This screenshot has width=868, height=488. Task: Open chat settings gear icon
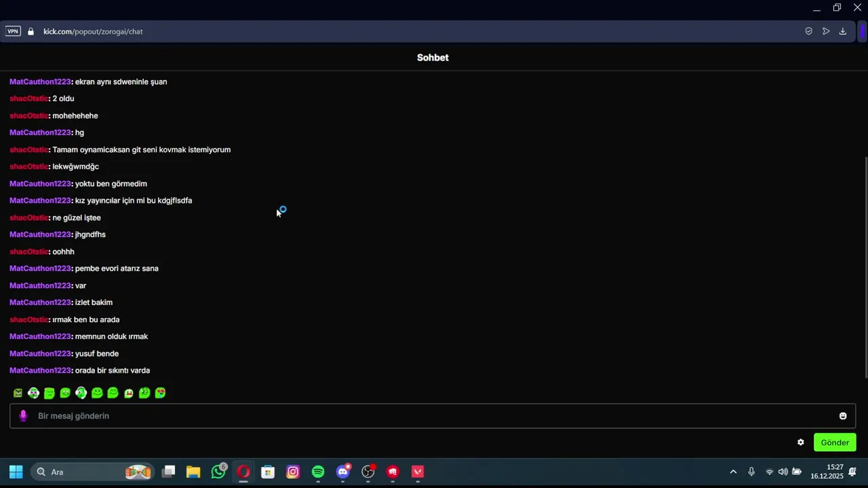pyautogui.click(x=801, y=443)
